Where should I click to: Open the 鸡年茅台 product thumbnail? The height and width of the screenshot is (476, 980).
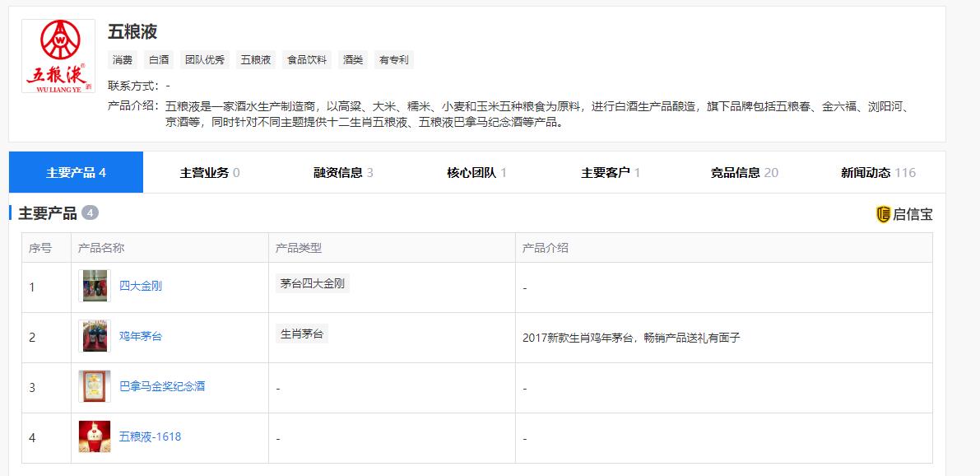(95, 336)
